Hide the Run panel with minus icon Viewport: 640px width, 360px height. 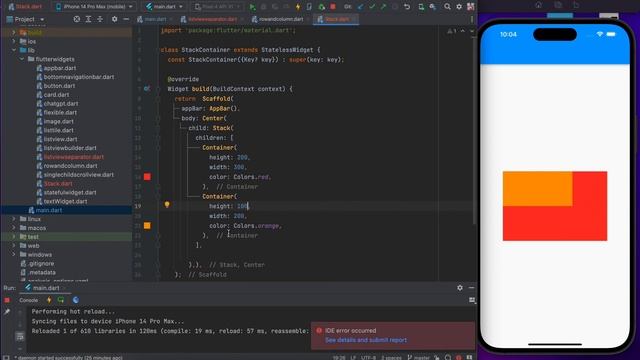point(471,288)
